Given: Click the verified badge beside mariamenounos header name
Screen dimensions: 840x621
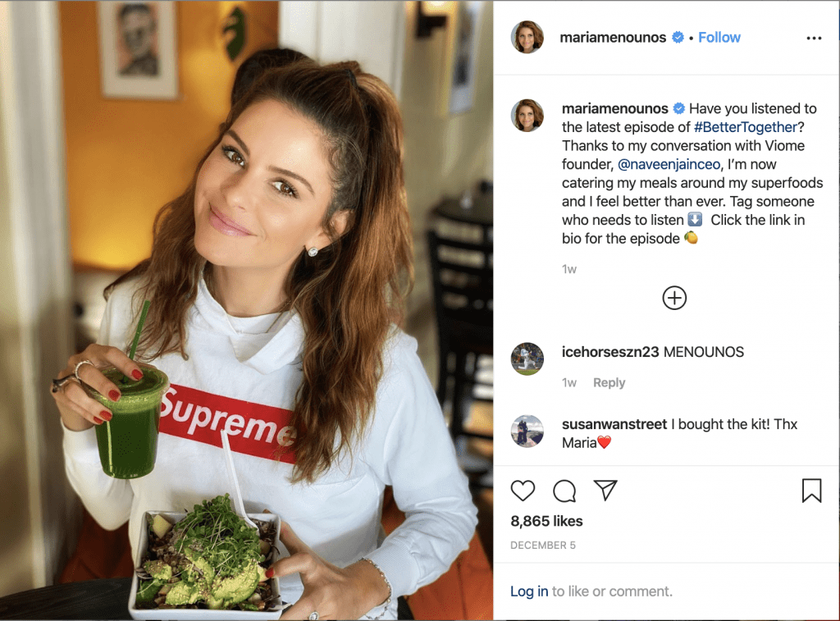Looking at the screenshot, I should tap(678, 37).
